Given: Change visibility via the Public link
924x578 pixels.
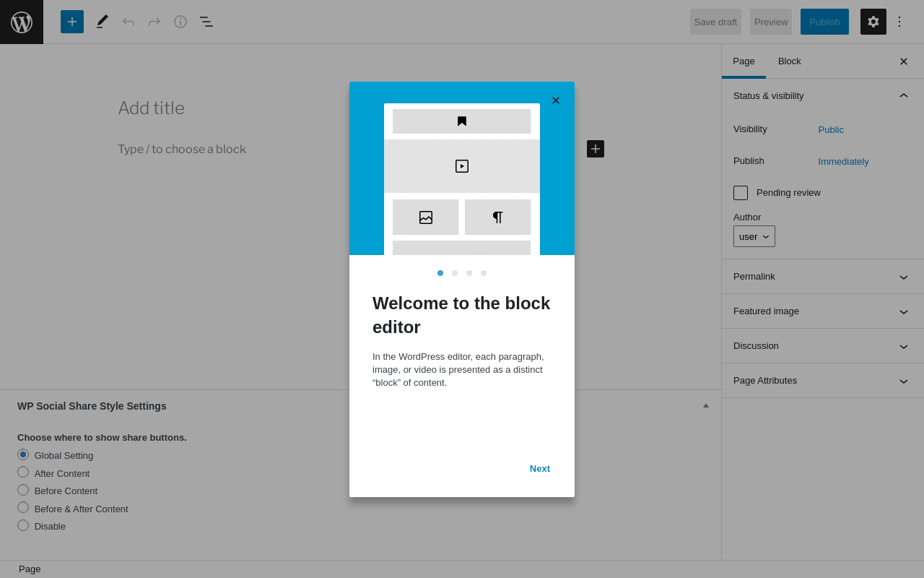Looking at the screenshot, I should tap(831, 129).
